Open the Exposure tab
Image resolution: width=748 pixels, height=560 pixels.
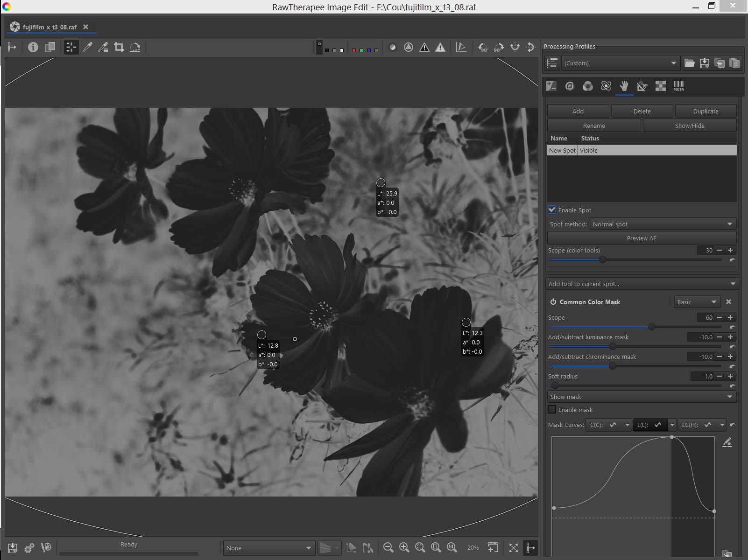(x=551, y=86)
